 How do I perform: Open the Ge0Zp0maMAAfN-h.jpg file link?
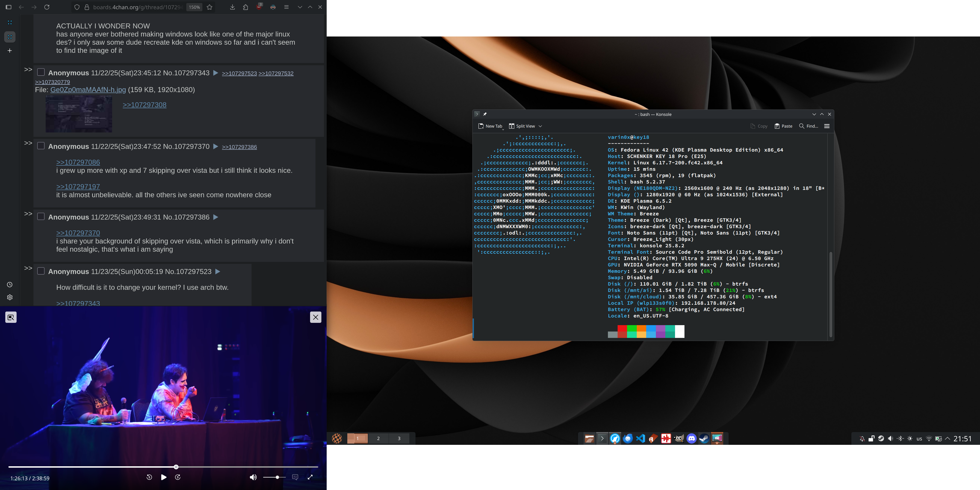point(88,89)
